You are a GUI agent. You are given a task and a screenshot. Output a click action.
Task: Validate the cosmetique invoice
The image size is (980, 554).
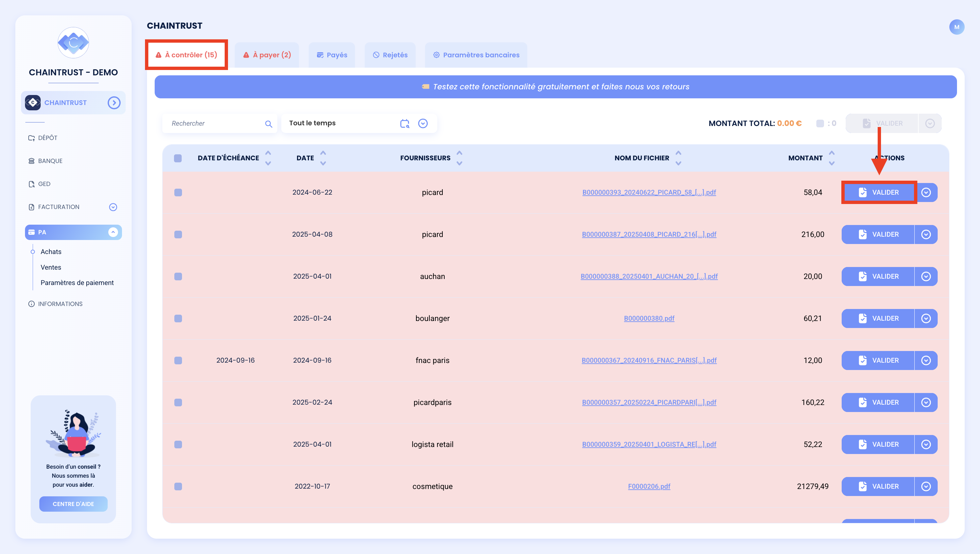pos(878,487)
